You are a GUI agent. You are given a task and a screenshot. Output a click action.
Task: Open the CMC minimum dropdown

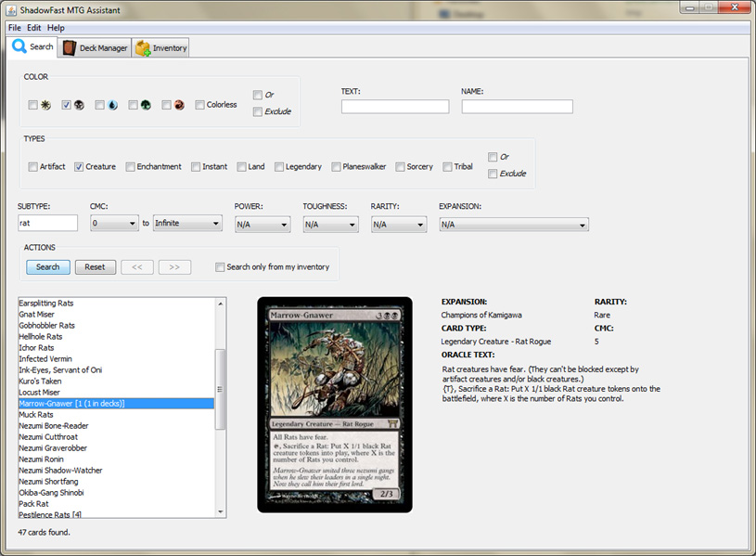click(x=114, y=223)
